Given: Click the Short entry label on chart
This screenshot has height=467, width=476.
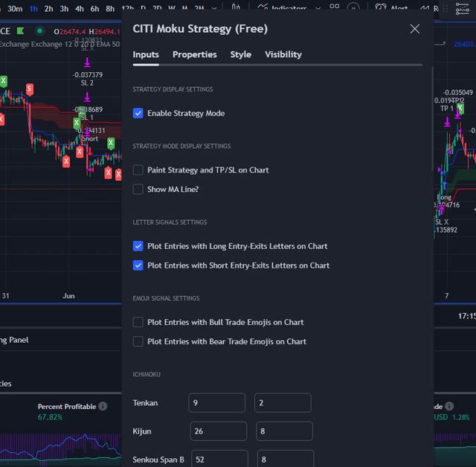Looking at the screenshot, I should (x=90, y=139).
